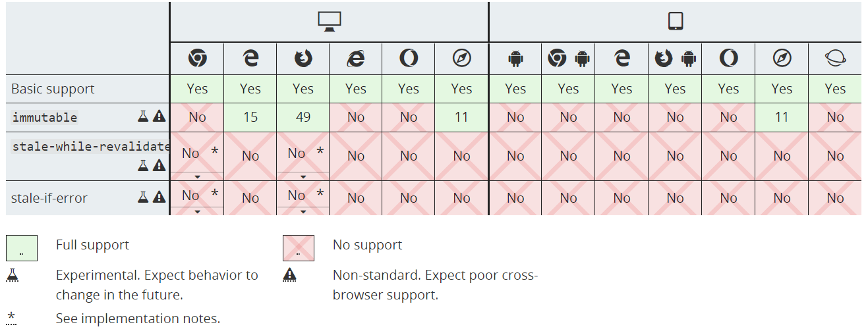Viewport: 868px width, 335px height.
Task: Click the Internet Explorer browser icon
Action: 356,59
